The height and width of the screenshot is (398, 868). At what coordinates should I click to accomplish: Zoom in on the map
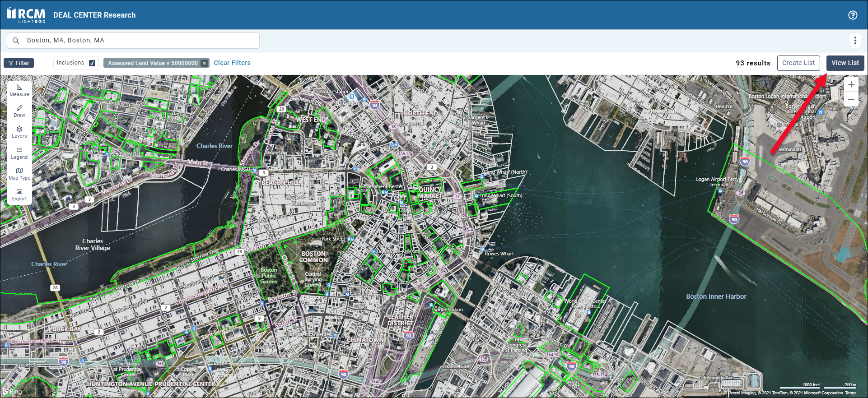point(851,84)
